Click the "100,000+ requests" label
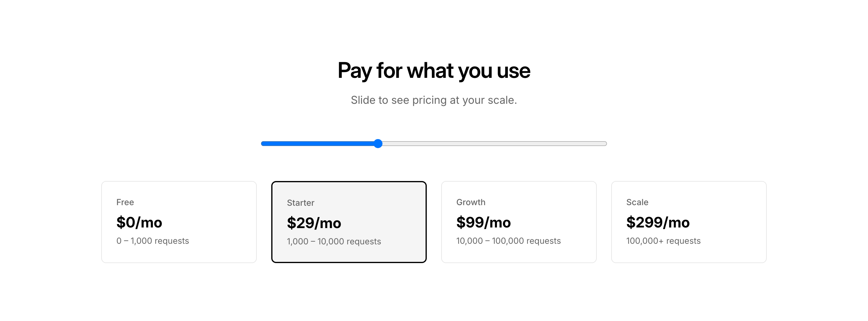The width and height of the screenshot is (868, 321). click(663, 241)
